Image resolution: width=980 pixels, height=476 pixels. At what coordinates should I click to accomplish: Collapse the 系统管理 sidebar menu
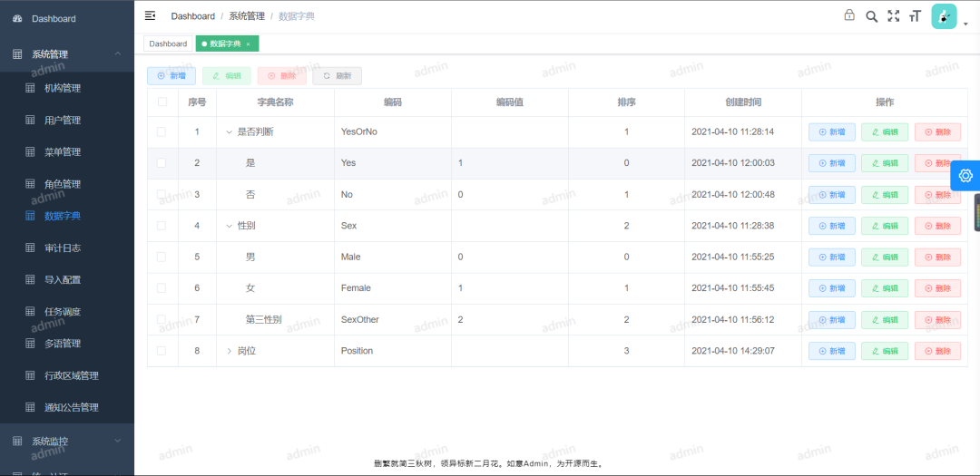(117, 54)
